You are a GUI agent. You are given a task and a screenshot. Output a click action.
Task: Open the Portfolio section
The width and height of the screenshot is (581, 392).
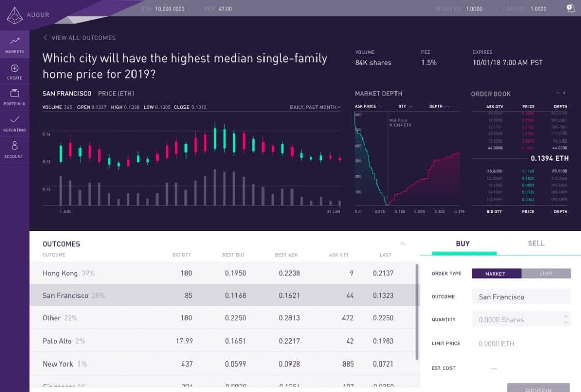pyautogui.click(x=14, y=98)
